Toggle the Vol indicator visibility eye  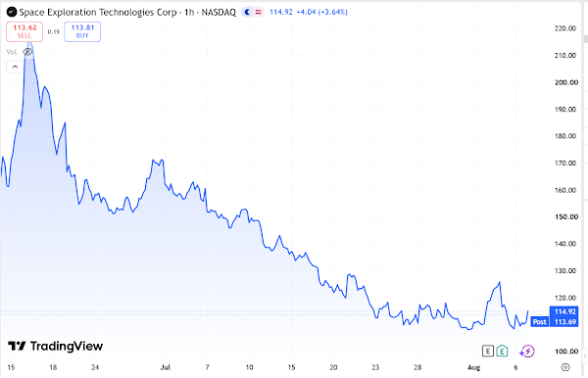point(27,52)
